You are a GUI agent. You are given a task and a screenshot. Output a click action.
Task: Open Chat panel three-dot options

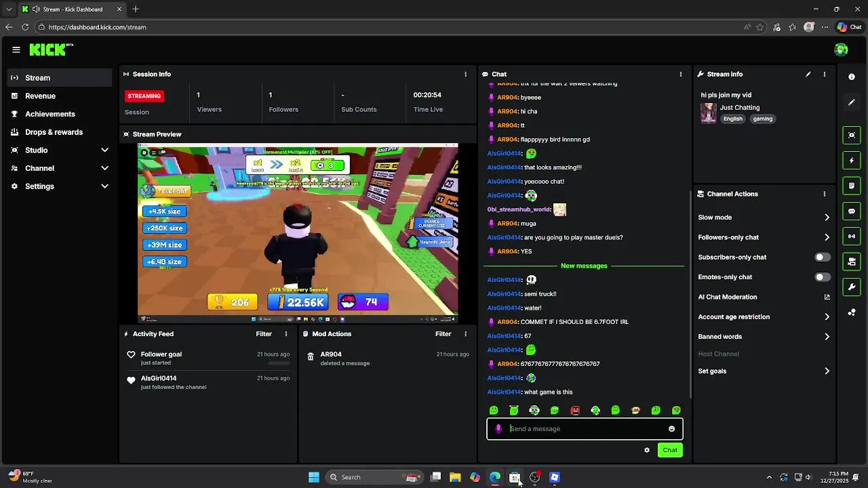680,74
